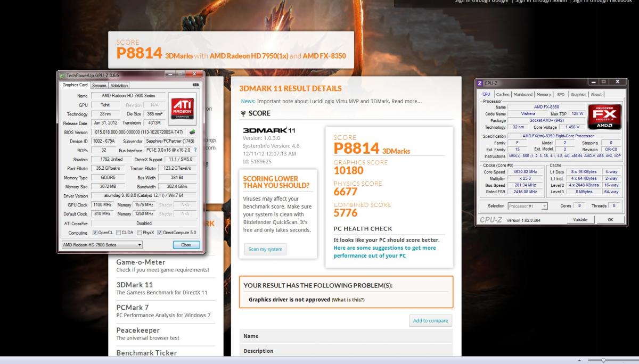Toggle the DirectCompute 5.0 checkbox
Screen dimensions: 639x364
(x=159, y=233)
